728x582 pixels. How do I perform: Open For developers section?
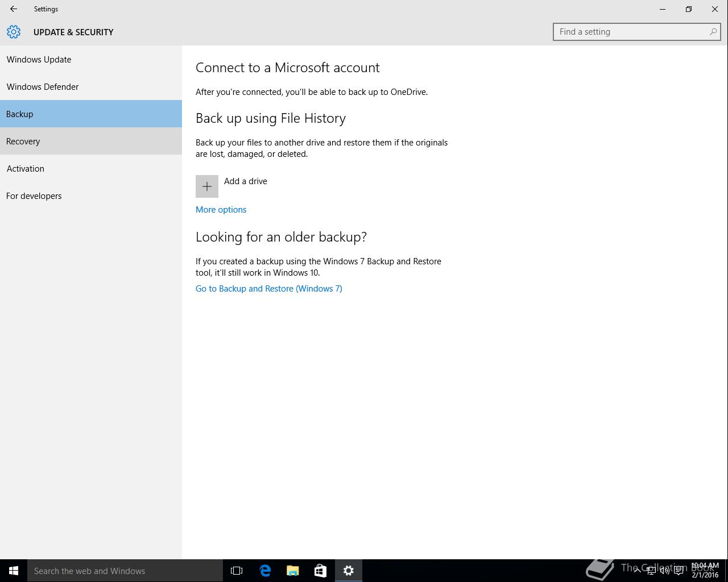[91, 196]
